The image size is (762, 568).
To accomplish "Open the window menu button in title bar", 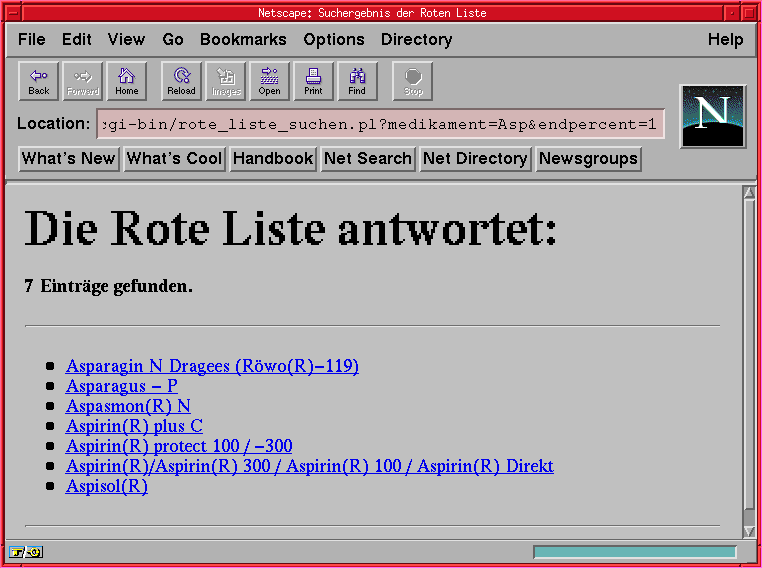I will coord(13,13).
